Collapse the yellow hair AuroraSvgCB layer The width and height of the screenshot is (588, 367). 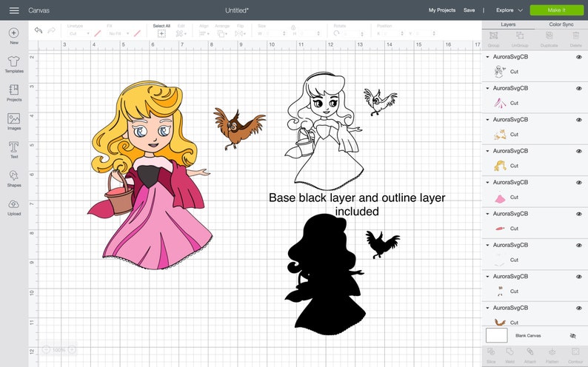point(487,151)
